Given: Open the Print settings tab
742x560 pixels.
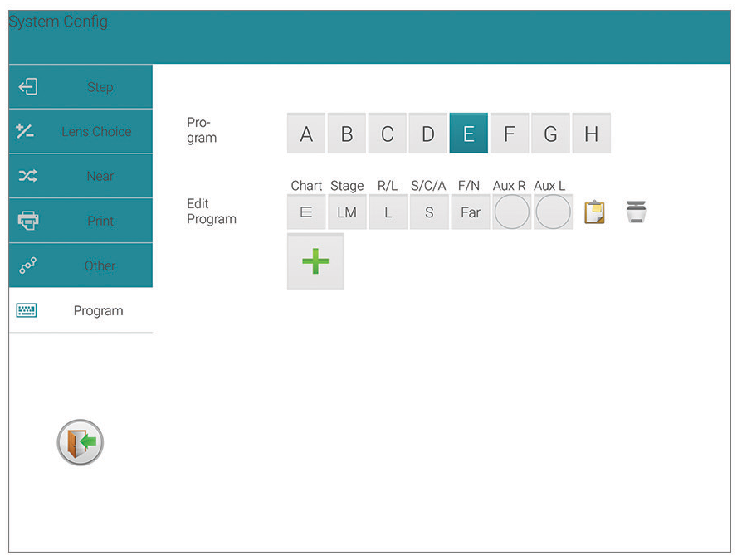Looking at the screenshot, I should point(81,221).
